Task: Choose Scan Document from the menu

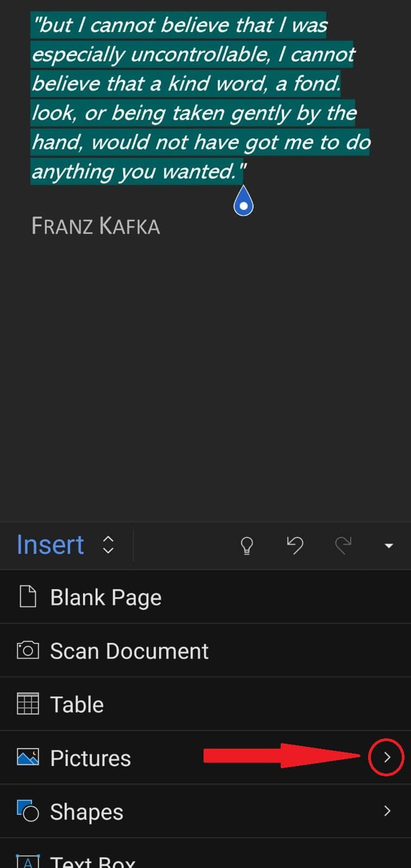Action: (129, 650)
